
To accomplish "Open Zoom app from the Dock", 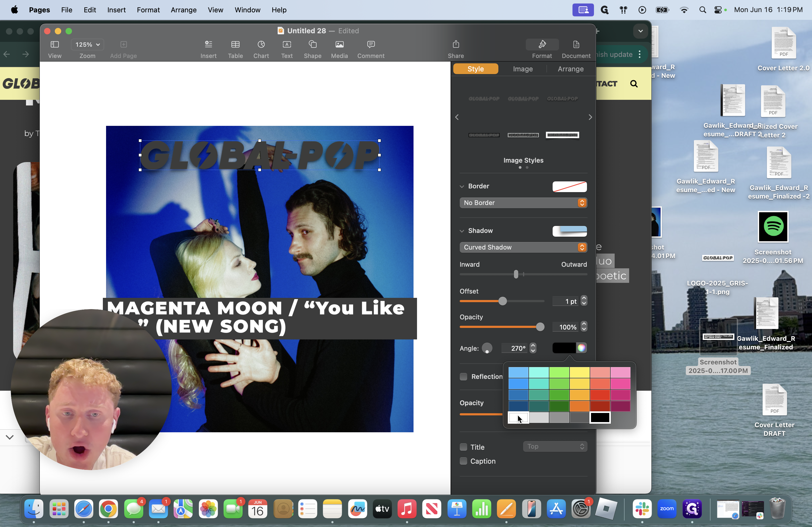I will point(667,509).
